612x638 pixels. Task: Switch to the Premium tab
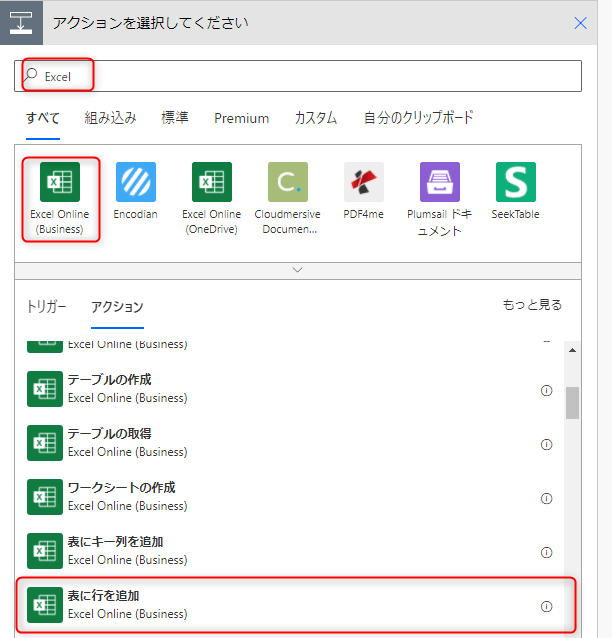241,118
